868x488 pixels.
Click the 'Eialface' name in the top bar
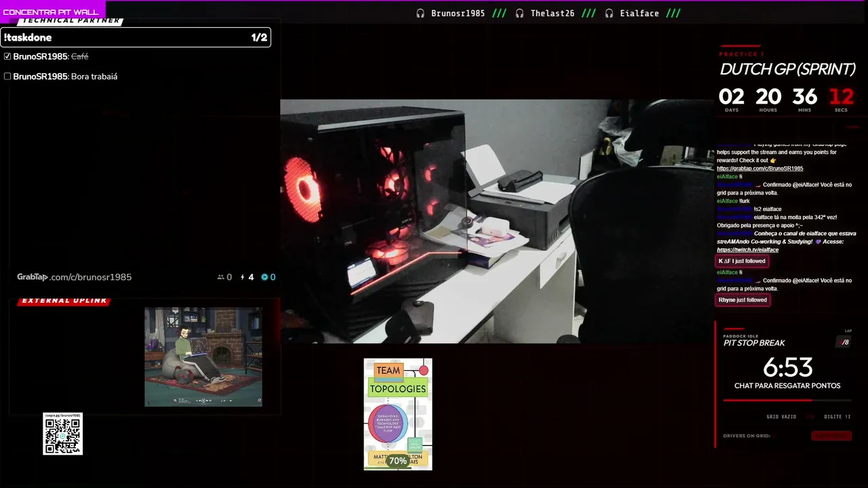pyautogui.click(x=639, y=14)
